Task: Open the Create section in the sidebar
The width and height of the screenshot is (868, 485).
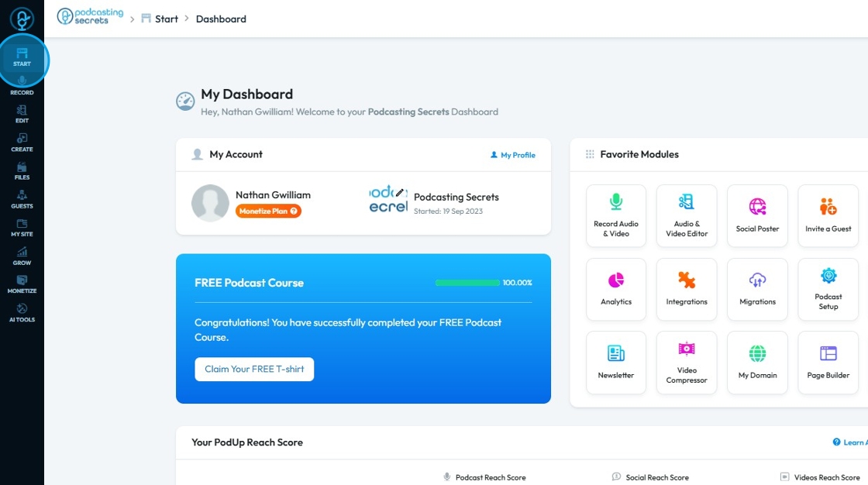Action: point(22,143)
